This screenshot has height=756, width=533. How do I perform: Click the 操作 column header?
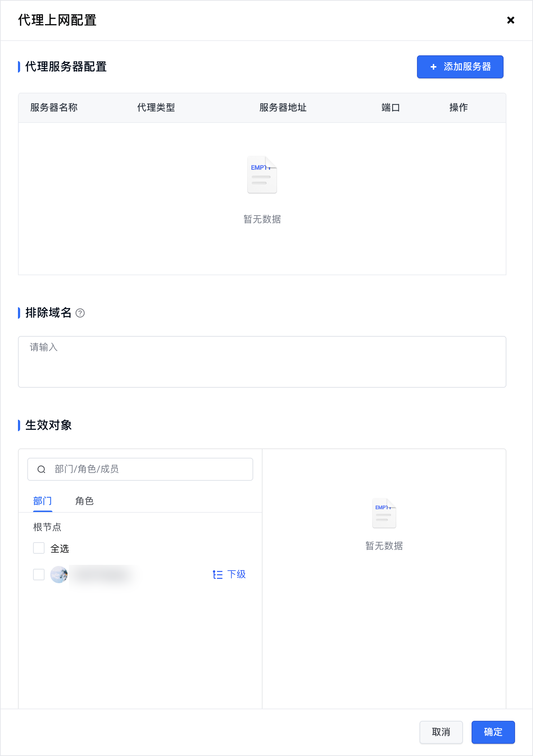click(x=459, y=107)
